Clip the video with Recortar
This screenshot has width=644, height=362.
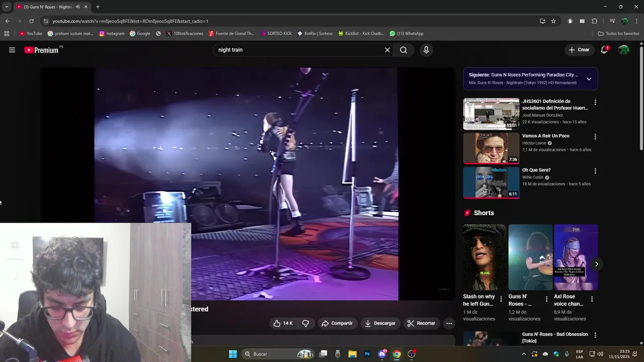click(422, 323)
